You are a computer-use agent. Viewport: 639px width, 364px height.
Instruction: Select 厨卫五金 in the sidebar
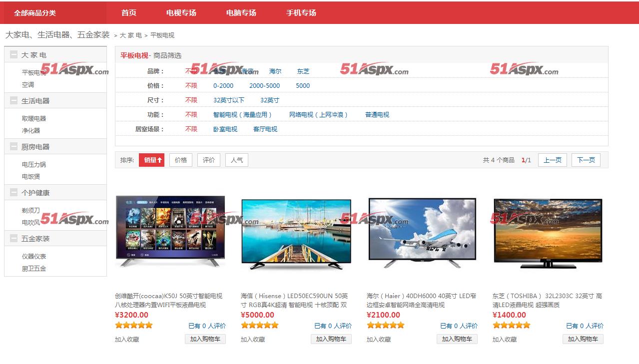34,269
